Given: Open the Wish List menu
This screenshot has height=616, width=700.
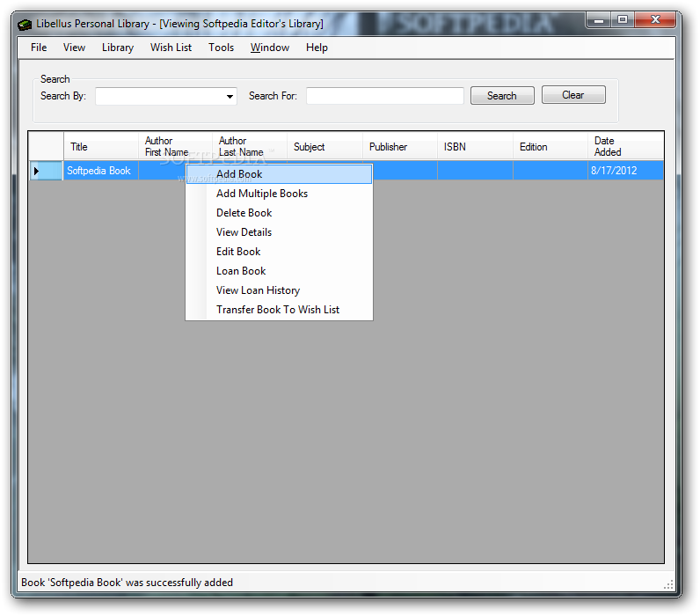Looking at the screenshot, I should (171, 48).
